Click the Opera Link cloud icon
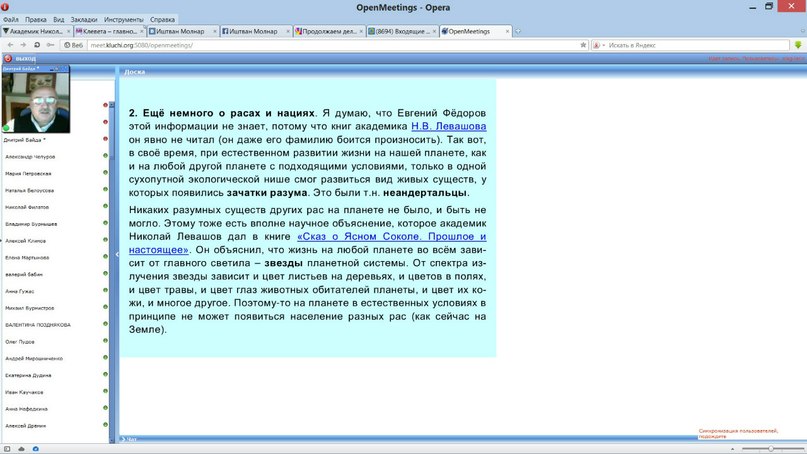The width and height of the screenshot is (807, 454). pyautogui.click(x=21, y=449)
